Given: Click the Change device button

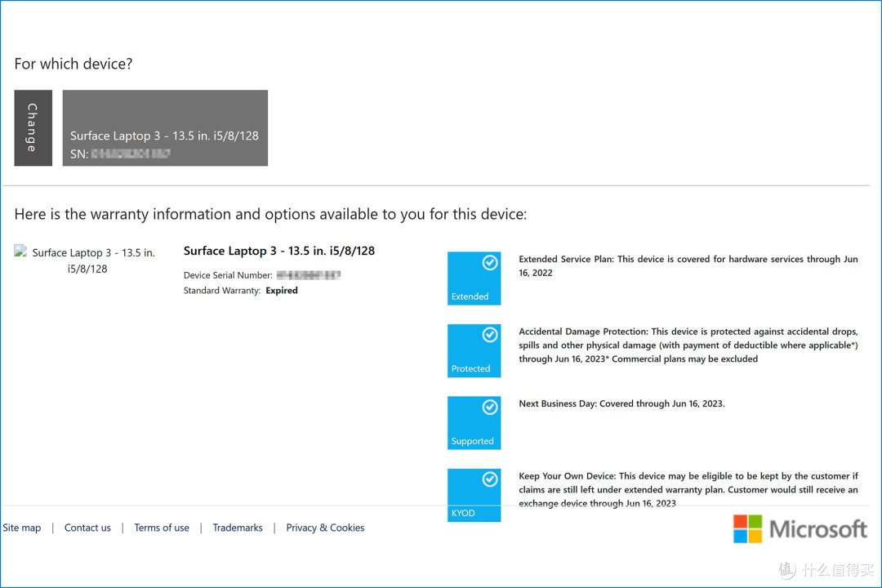Looking at the screenshot, I should tap(33, 127).
